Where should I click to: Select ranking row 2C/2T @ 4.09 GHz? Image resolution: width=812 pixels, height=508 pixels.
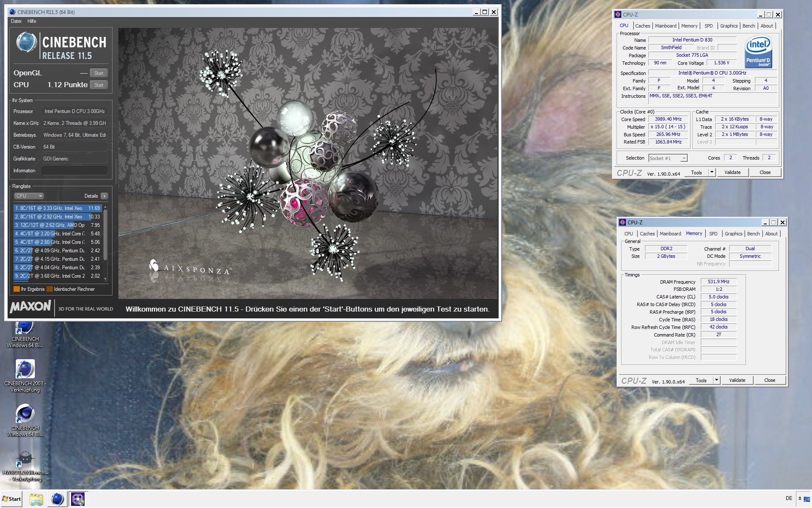[58, 251]
